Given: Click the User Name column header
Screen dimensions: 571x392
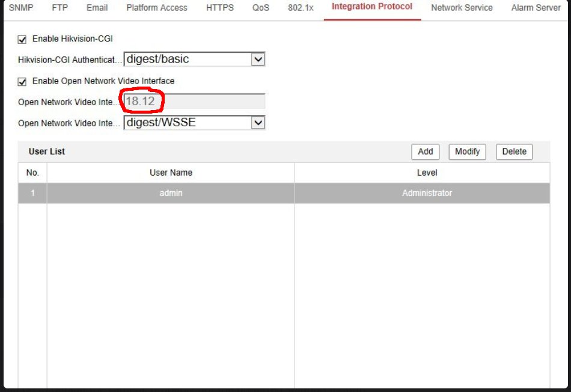Looking at the screenshot, I should pos(171,173).
